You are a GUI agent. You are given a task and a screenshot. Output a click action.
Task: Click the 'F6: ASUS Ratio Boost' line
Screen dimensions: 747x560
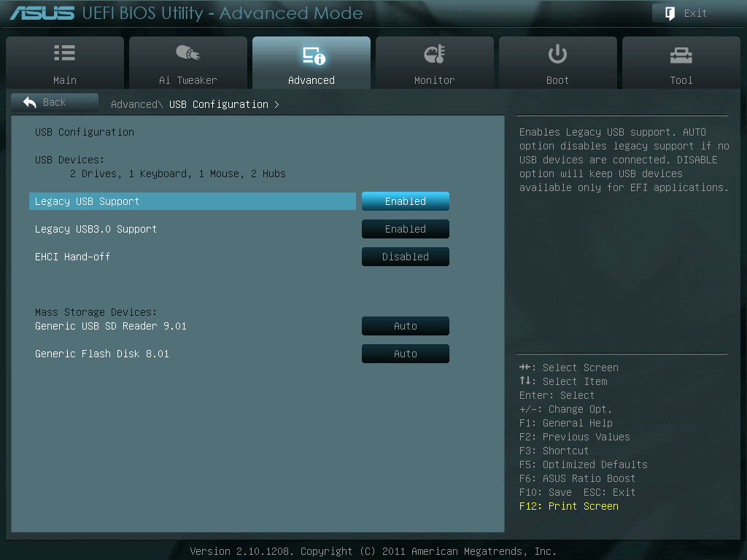[x=578, y=478]
